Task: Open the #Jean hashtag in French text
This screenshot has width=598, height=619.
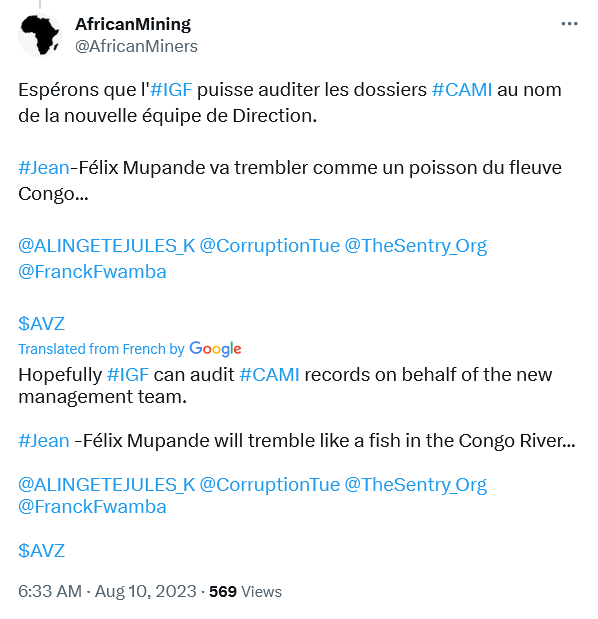Action: pos(44,168)
